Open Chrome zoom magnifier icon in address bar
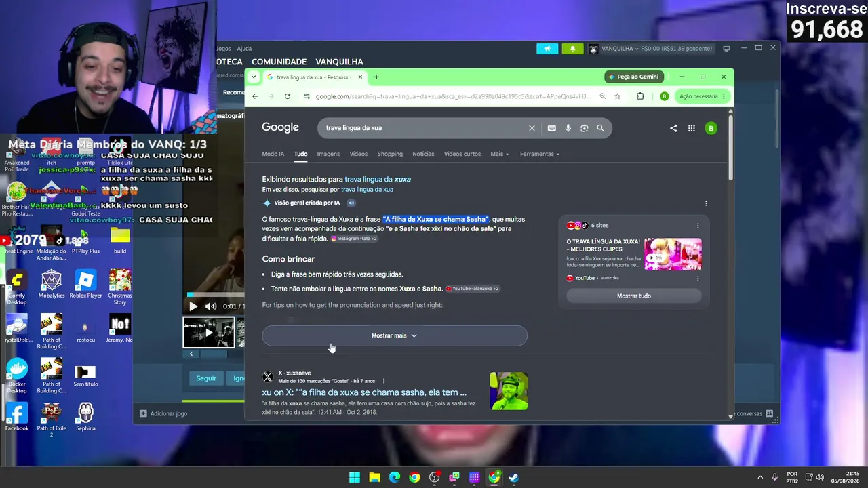Viewport: 868px width, 488px height. coord(603,96)
